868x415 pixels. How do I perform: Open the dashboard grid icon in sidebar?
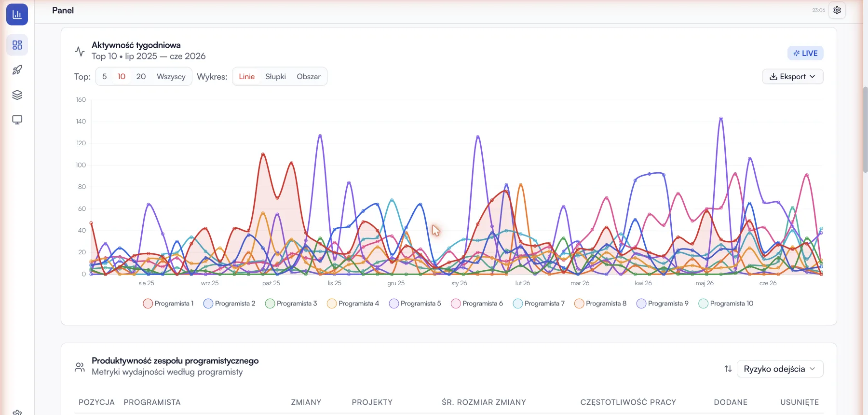tap(17, 45)
